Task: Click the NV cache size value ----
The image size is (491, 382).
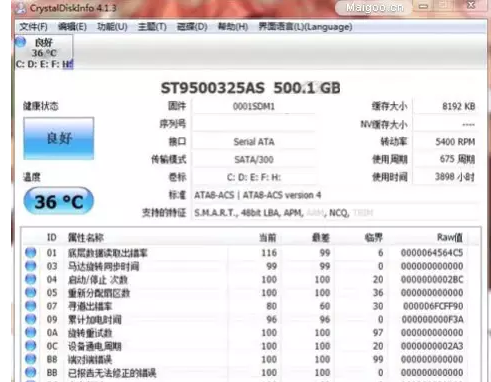Action: [468, 124]
